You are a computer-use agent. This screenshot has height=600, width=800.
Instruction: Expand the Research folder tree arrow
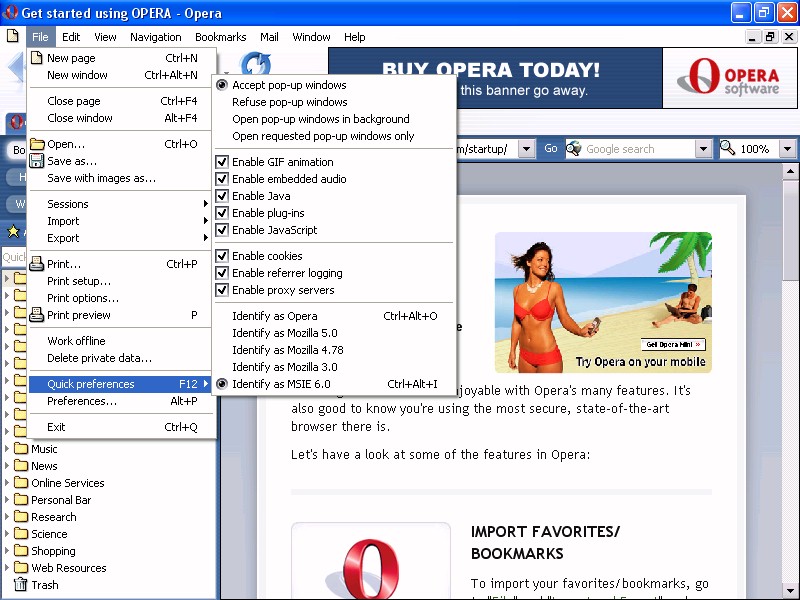point(7,517)
